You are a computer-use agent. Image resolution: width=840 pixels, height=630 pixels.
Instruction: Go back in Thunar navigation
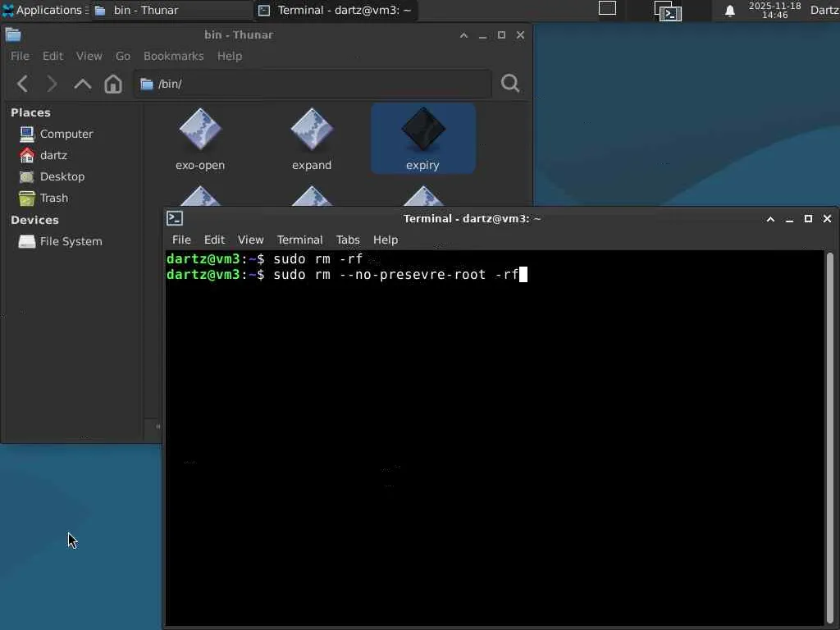pos(22,84)
